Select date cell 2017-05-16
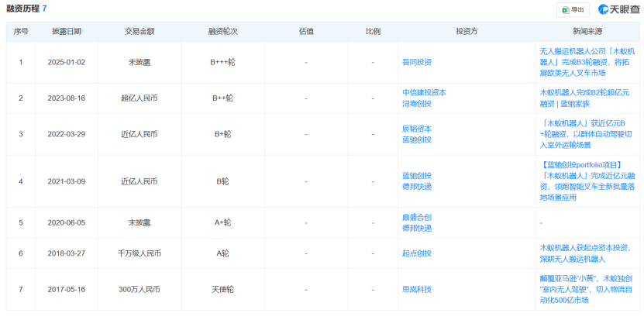 click(67, 290)
